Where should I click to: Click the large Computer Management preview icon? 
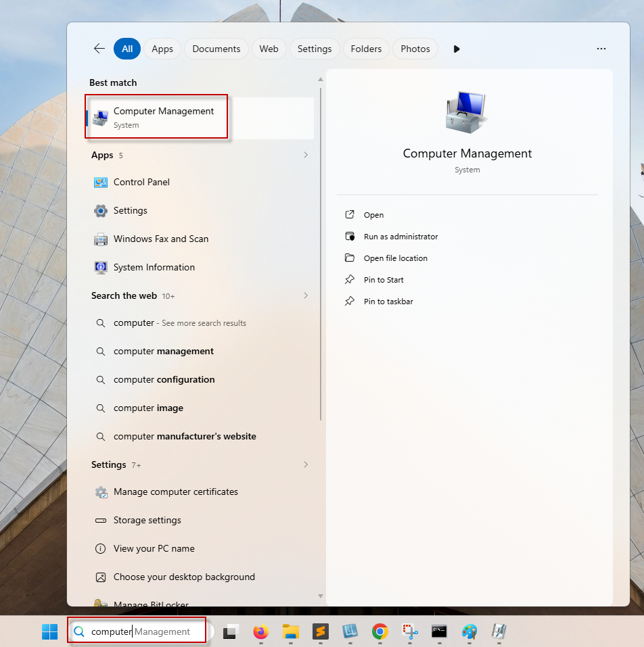[x=467, y=112]
